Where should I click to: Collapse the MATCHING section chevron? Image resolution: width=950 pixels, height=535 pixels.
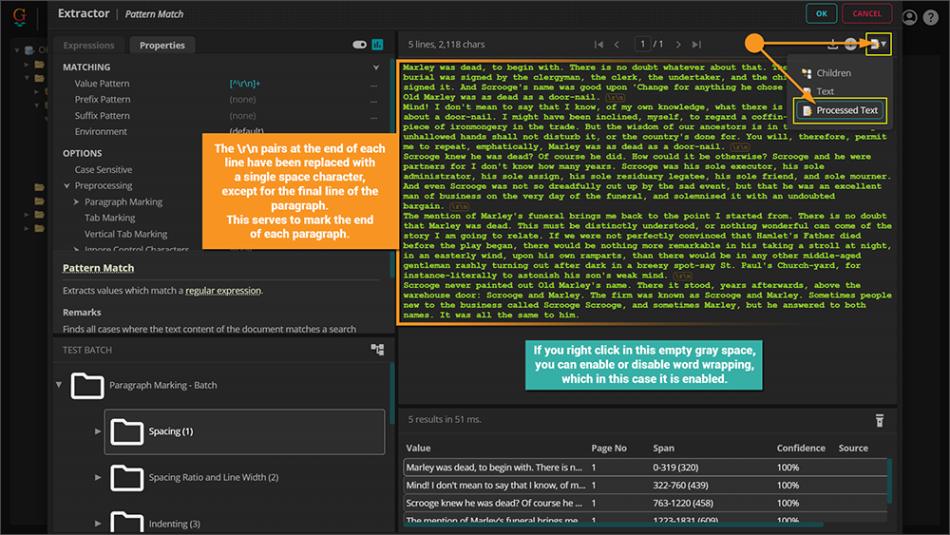click(x=376, y=67)
